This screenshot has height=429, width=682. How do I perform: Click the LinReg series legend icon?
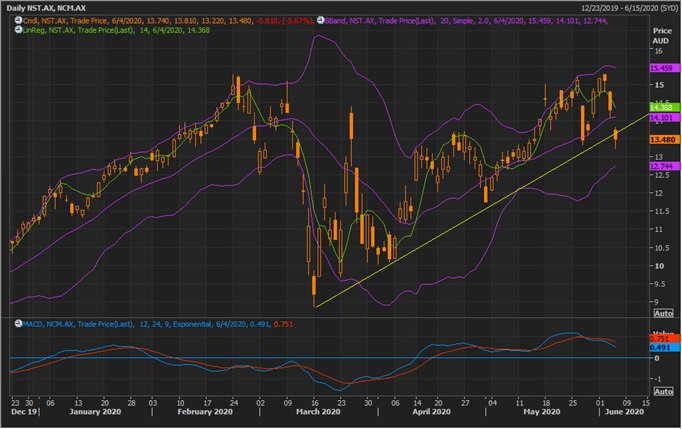(18, 30)
